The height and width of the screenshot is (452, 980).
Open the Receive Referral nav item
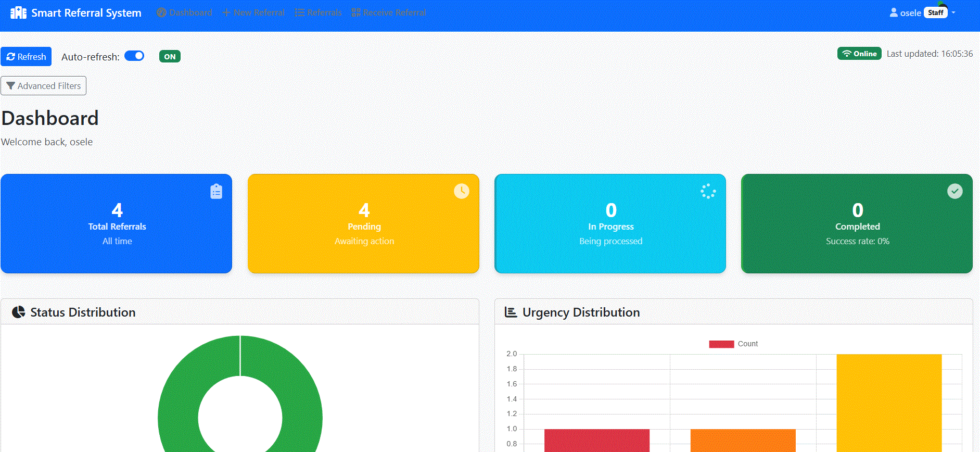389,12
